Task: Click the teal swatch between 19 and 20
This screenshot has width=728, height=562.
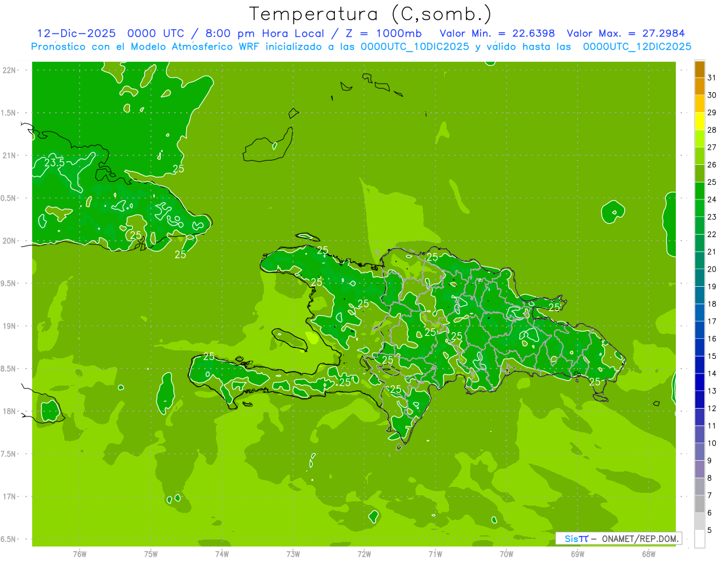Action: tap(699, 278)
